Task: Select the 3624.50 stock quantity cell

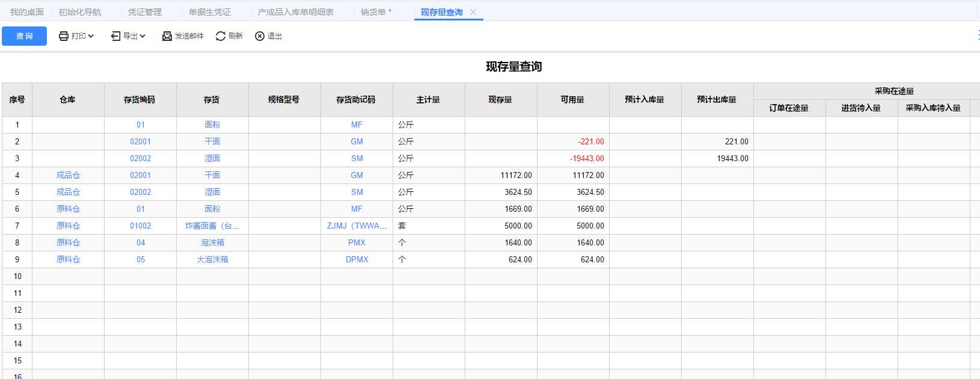Action: 501,193
